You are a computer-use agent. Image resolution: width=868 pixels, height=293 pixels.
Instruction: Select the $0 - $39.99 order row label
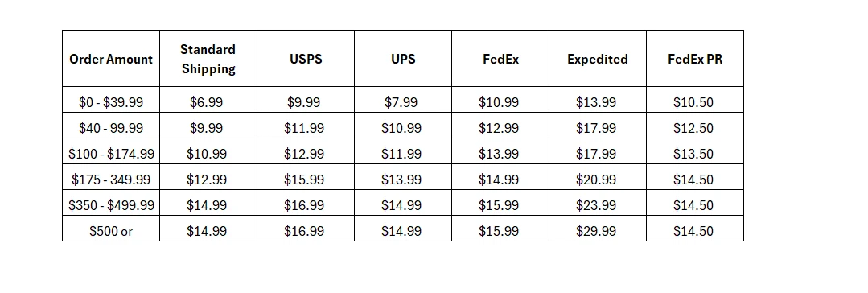coord(111,100)
